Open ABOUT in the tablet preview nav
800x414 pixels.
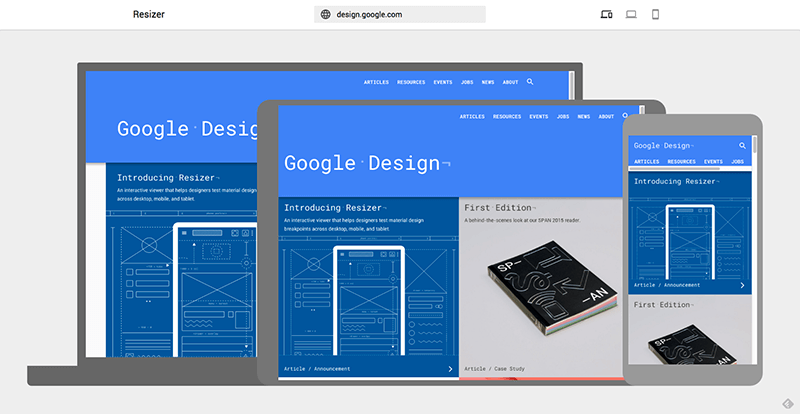click(x=606, y=116)
